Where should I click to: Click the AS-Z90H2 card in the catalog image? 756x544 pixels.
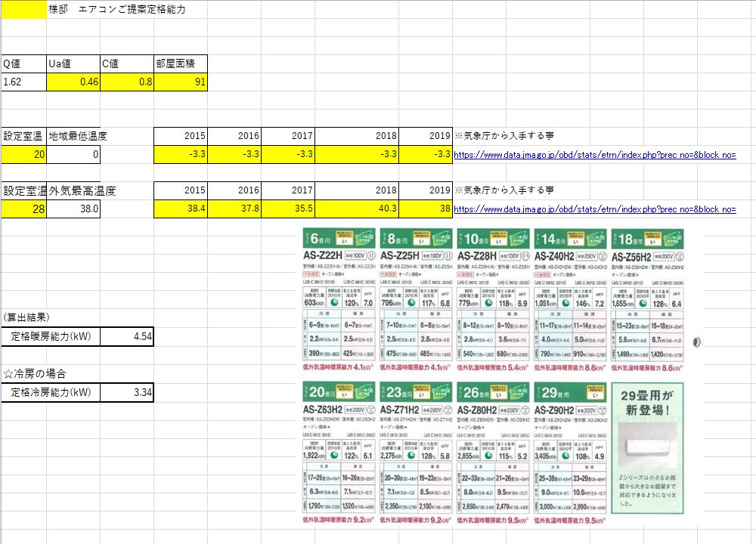[570, 453]
